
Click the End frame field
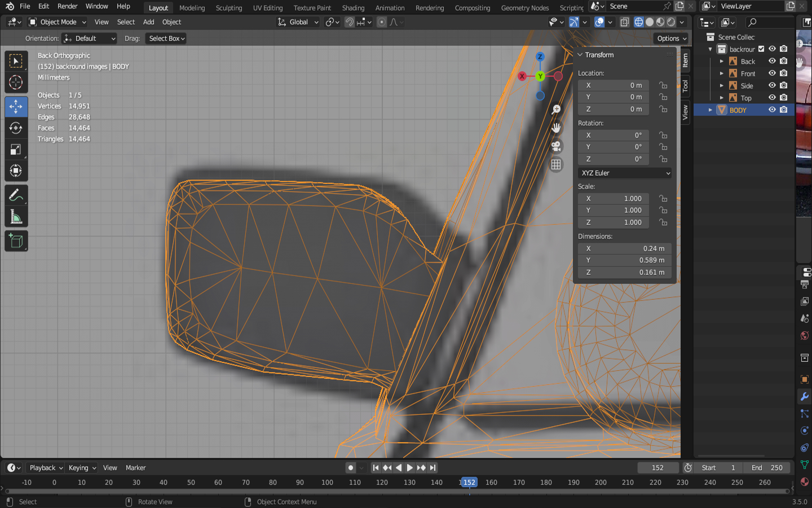766,468
